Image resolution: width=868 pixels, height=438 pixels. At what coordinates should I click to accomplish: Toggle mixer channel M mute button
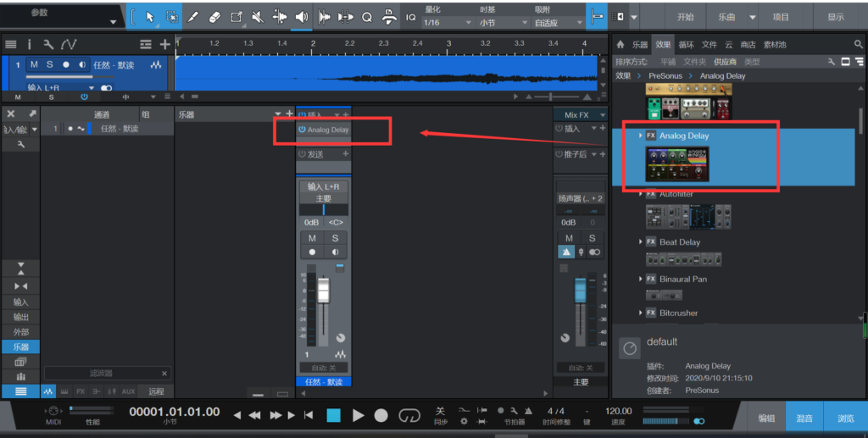pyautogui.click(x=312, y=238)
